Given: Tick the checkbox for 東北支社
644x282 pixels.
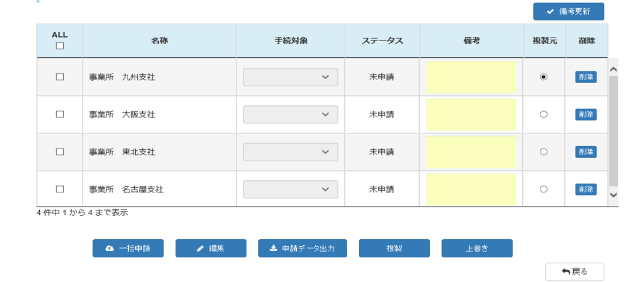Looking at the screenshot, I should click(x=60, y=152).
